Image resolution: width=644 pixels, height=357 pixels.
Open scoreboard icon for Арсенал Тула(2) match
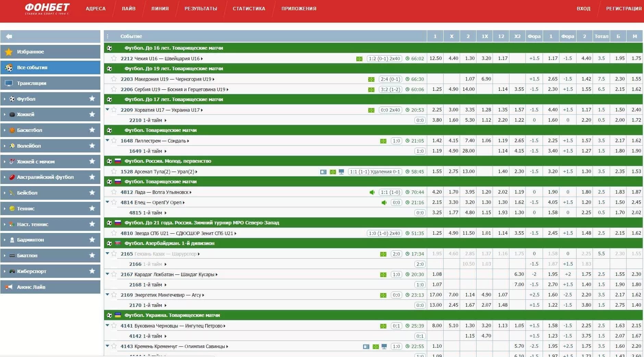click(x=323, y=172)
